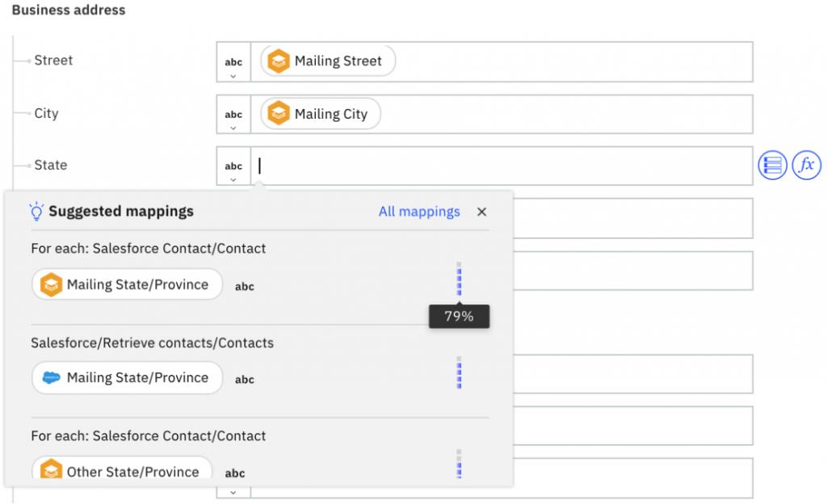827x504 pixels.
Task: Open the All mappings view
Action: (419, 211)
